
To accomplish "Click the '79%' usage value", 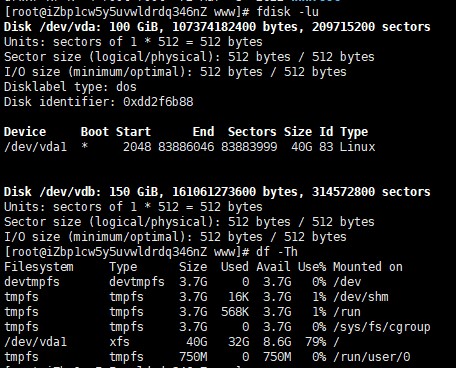I will pos(315,342).
